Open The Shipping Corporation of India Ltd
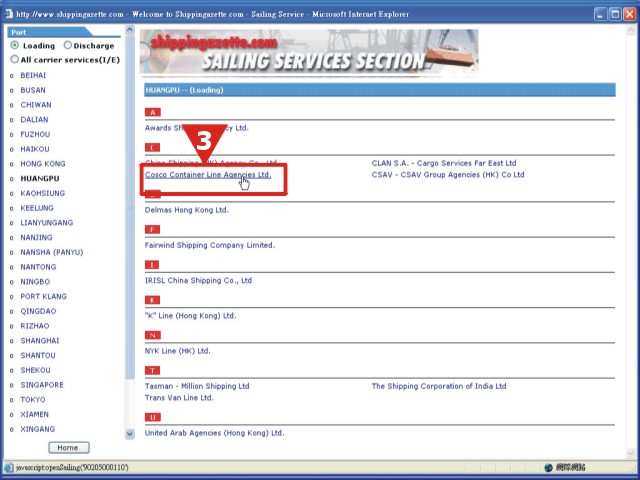 point(439,386)
